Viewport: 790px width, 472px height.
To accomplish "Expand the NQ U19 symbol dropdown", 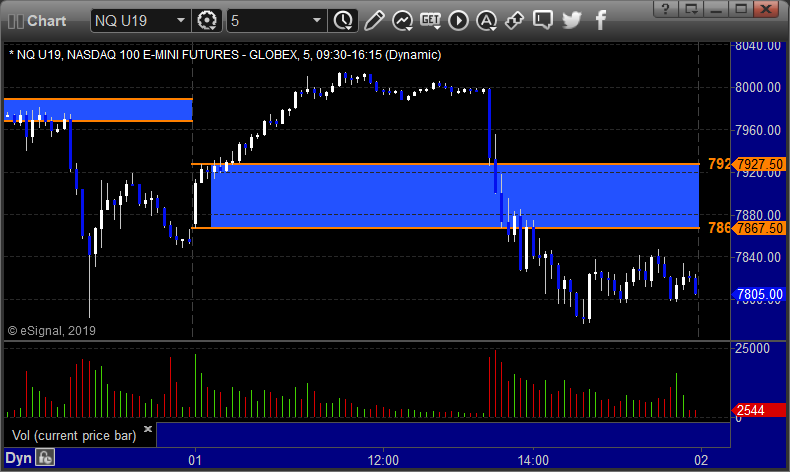I will click(x=181, y=21).
